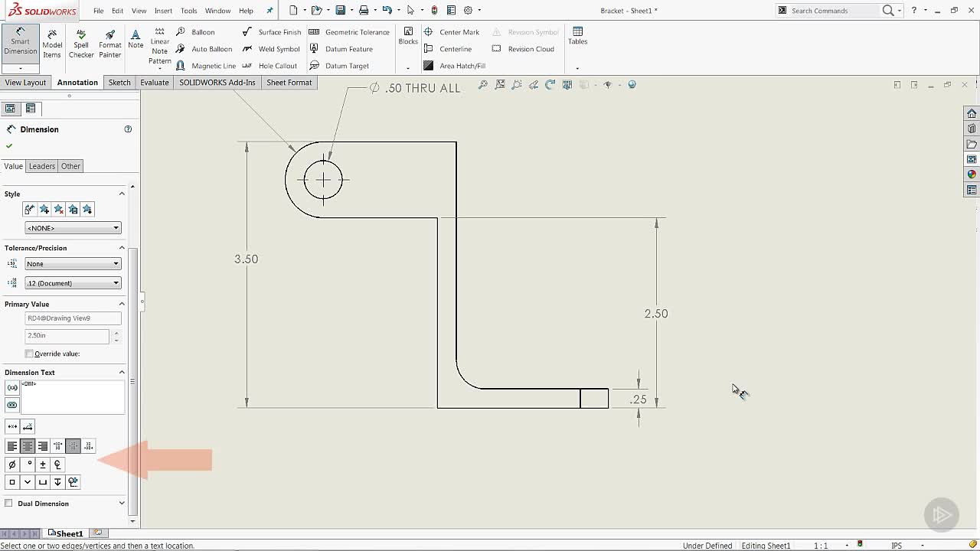Insert plus/minus symbol in dimension text
980x551 pixels.
pos(43,465)
